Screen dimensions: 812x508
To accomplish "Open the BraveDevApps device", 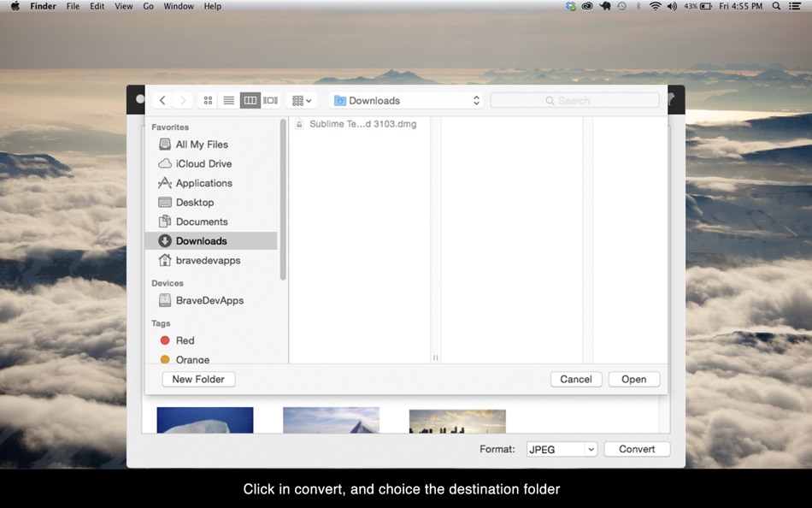I will click(x=208, y=300).
